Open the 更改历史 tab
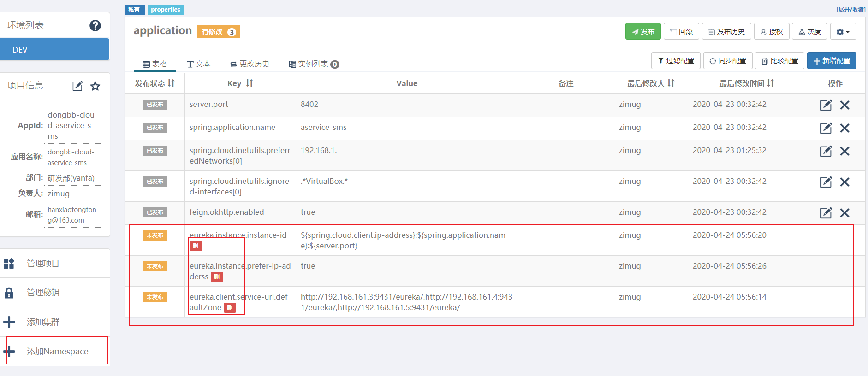Screen dimensions: 868x376 (x=250, y=64)
